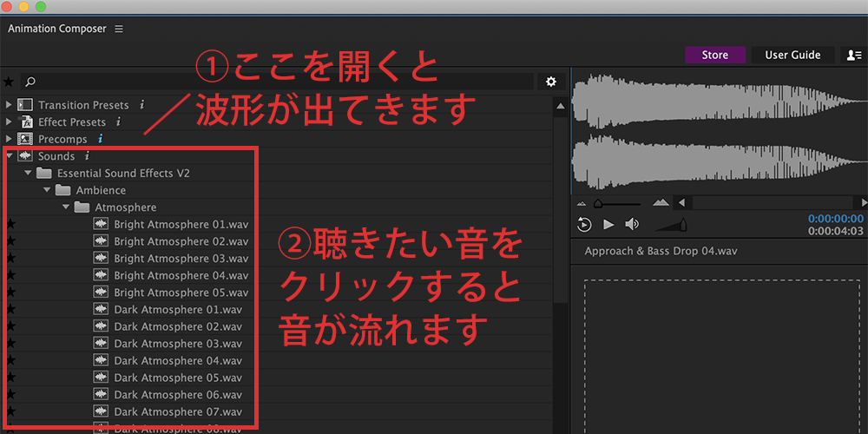868x434 pixels.
Task: Open the user account menu icon
Action: point(854,55)
